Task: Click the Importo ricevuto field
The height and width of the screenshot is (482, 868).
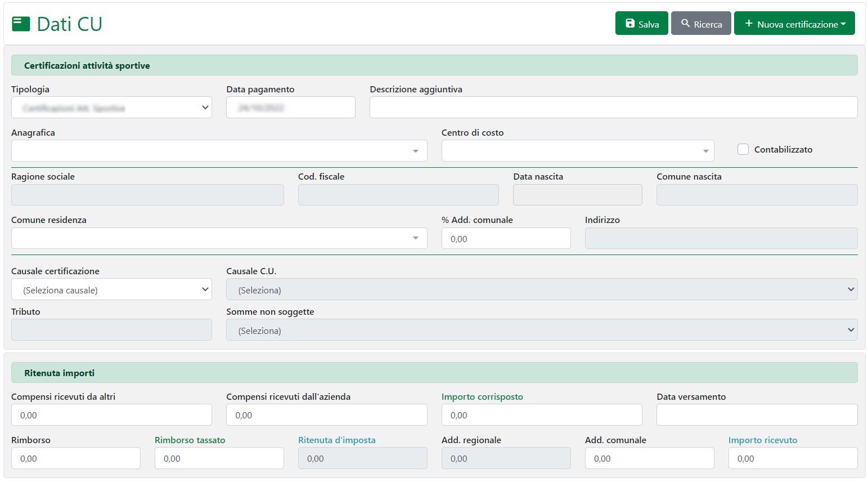Action: click(792, 458)
